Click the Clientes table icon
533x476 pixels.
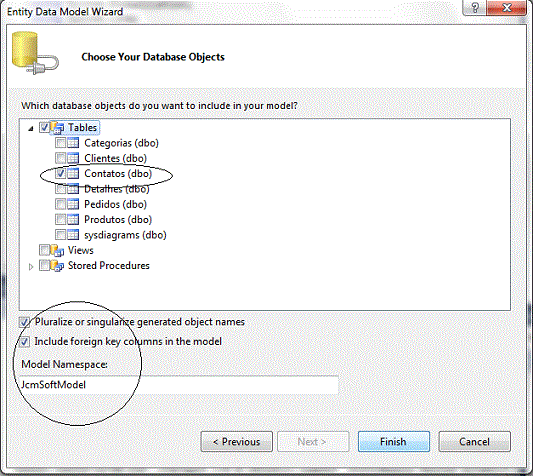coord(73,158)
